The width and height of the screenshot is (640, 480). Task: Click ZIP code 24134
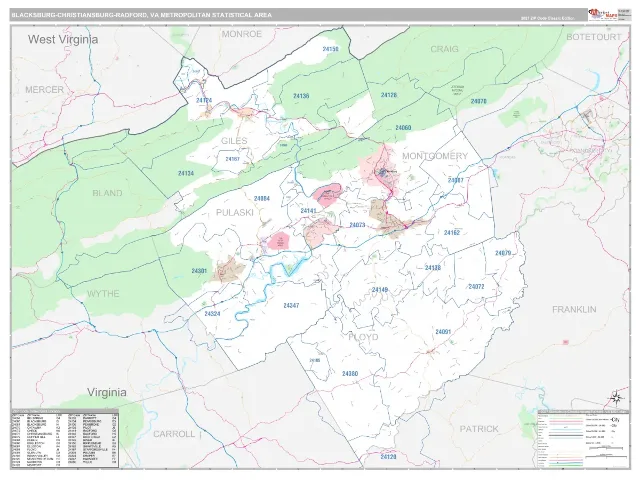coord(186,173)
